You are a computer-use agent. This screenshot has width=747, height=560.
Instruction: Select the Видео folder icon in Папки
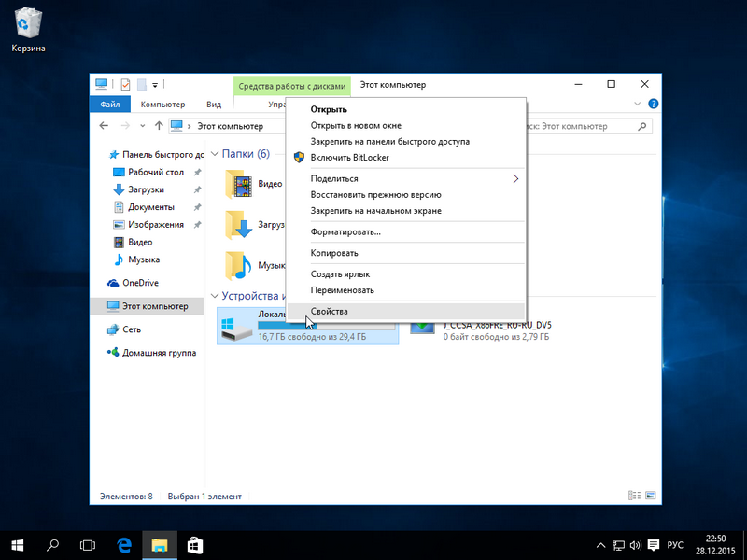241,185
